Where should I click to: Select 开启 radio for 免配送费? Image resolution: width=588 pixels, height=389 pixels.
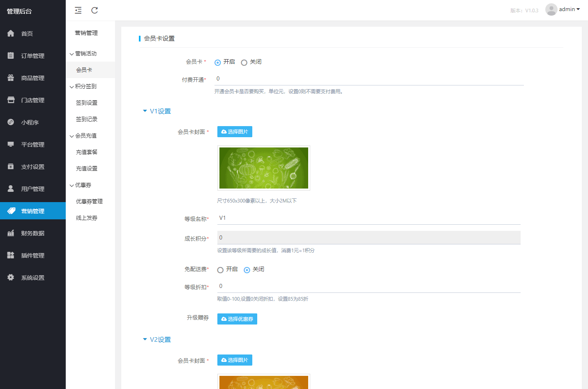point(220,270)
